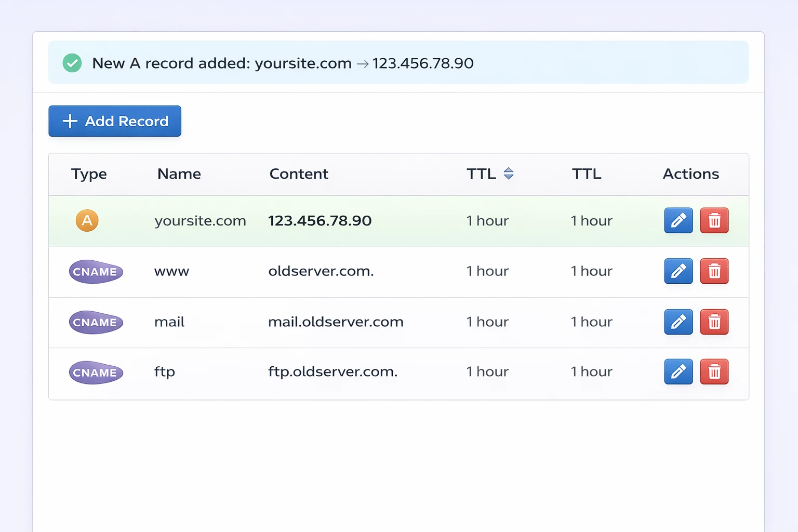Viewport: 798px width, 532px height.
Task: Select the CNAME badge on the ftp row
Action: [96, 373]
